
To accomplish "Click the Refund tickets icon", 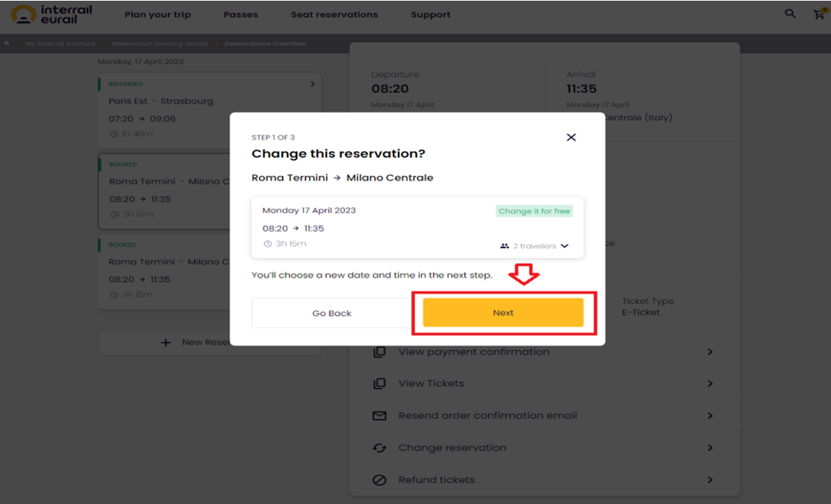I will [379, 479].
